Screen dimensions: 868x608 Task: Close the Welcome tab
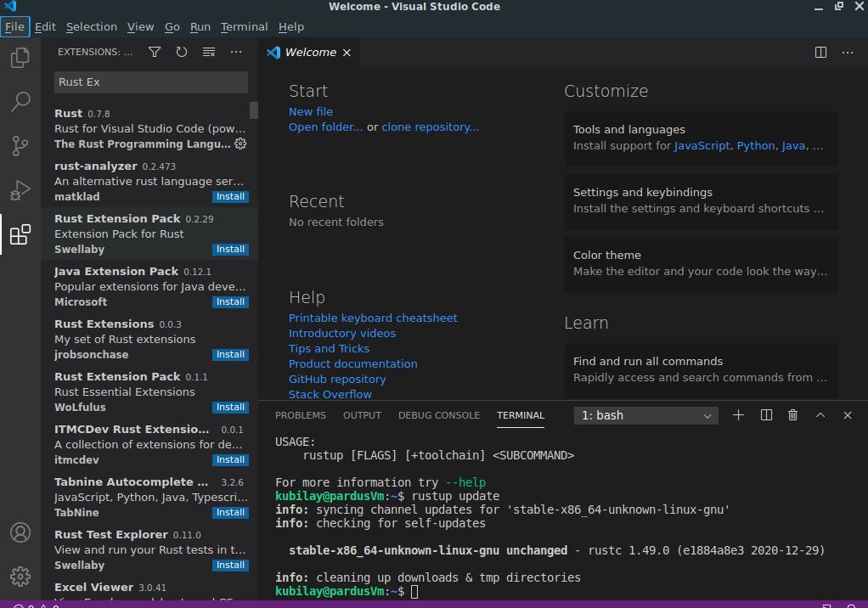[x=347, y=53]
